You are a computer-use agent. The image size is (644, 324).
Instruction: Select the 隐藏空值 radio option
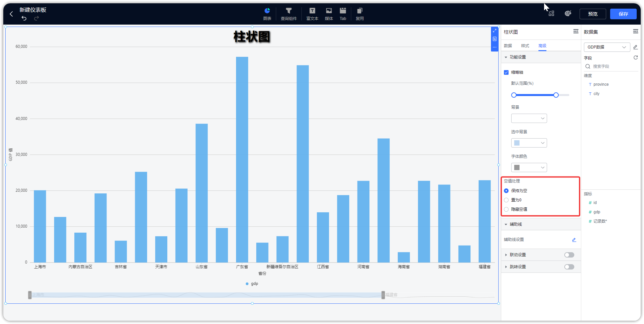click(x=506, y=209)
